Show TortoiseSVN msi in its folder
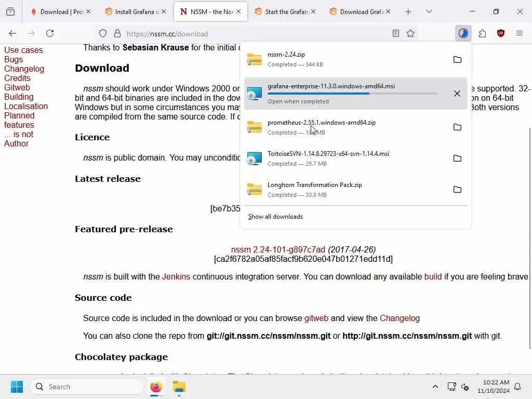Image resolution: width=532 pixels, height=399 pixels. 457,158
